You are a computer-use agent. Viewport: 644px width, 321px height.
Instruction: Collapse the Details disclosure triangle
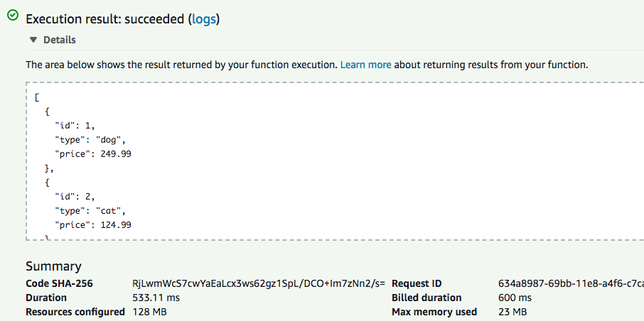click(33, 40)
